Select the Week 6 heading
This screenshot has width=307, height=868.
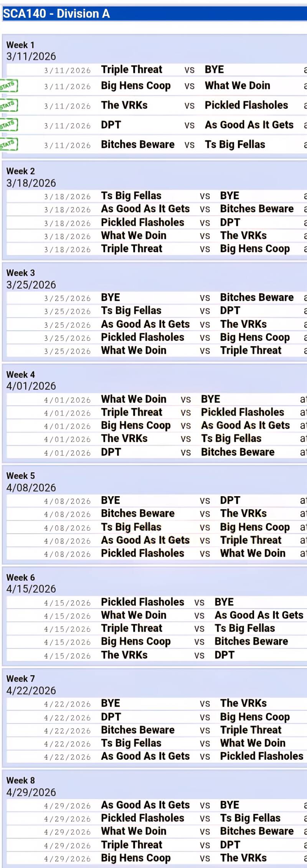pos(21,578)
